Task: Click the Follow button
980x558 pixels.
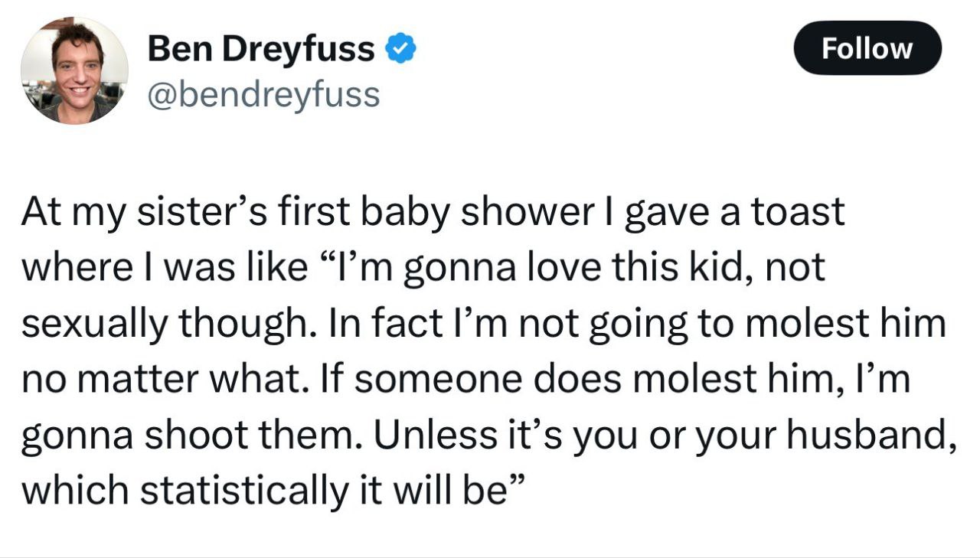Action: pos(867,48)
